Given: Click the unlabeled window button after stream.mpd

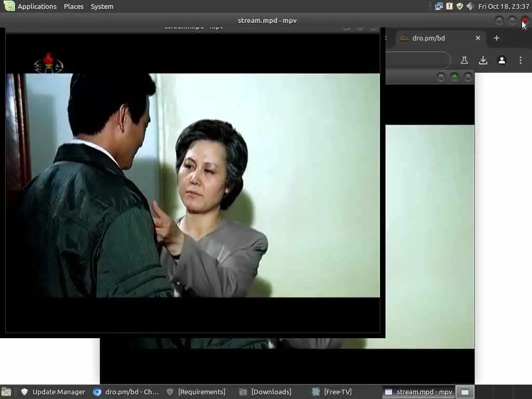Looking at the screenshot, I should coord(465,392).
